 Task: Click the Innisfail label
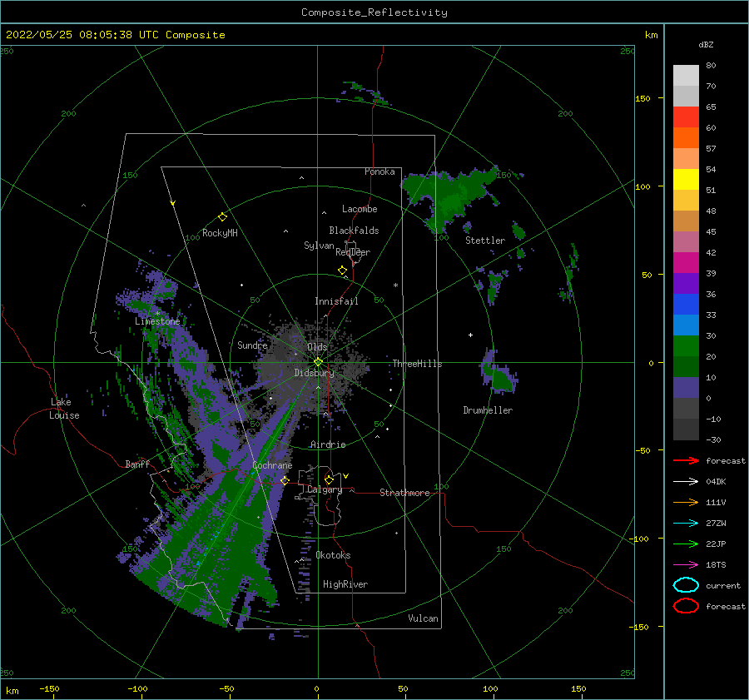click(x=336, y=301)
